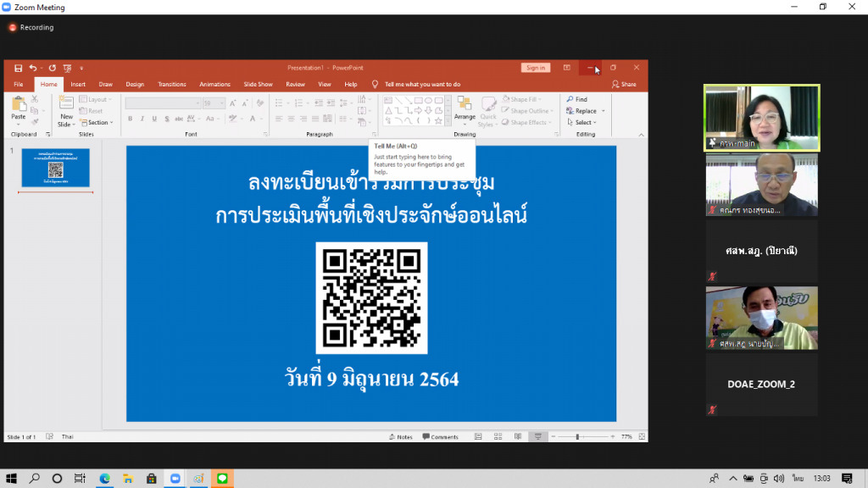
Task: Open Zoom app in Windows taskbar
Action: (175, 479)
